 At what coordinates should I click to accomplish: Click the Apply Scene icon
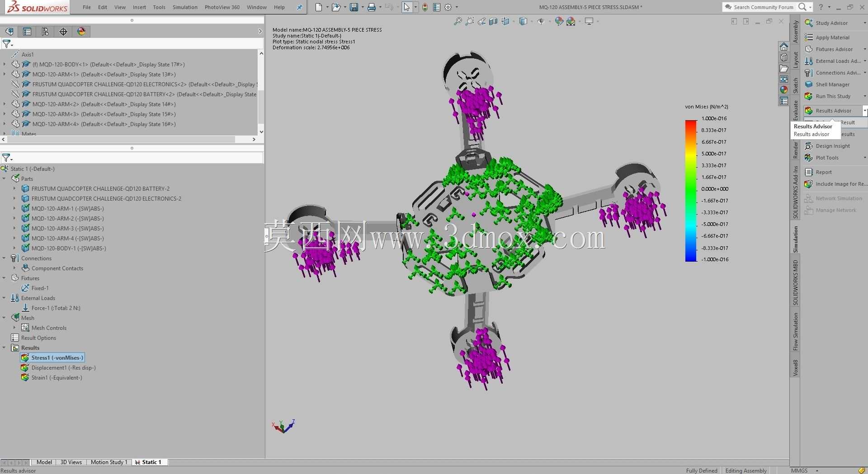571,21
